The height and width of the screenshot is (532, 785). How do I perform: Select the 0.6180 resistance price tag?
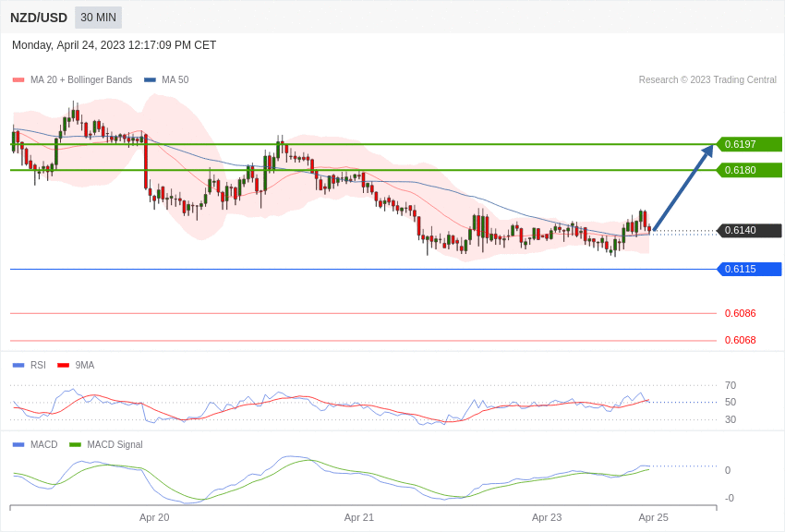point(750,170)
